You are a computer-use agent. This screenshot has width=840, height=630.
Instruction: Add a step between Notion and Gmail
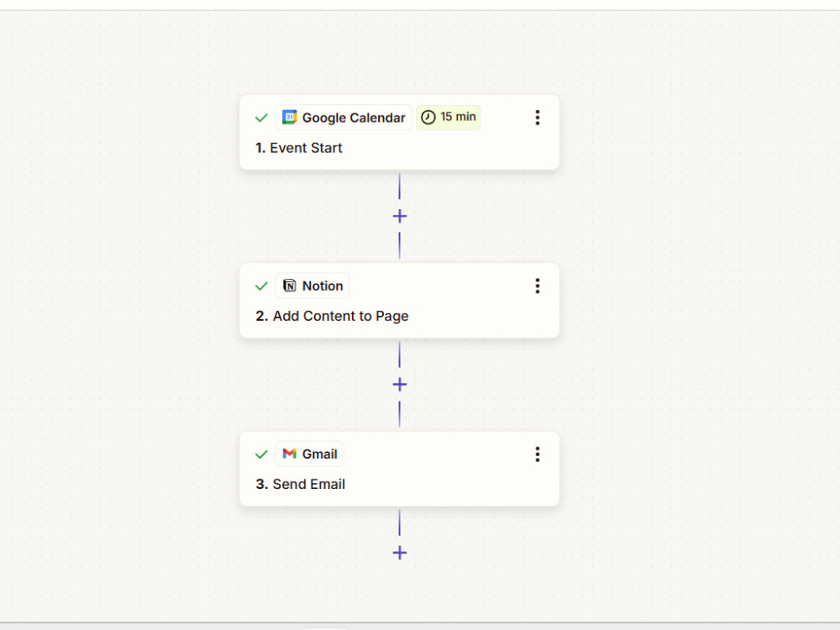(x=400, y=385)
